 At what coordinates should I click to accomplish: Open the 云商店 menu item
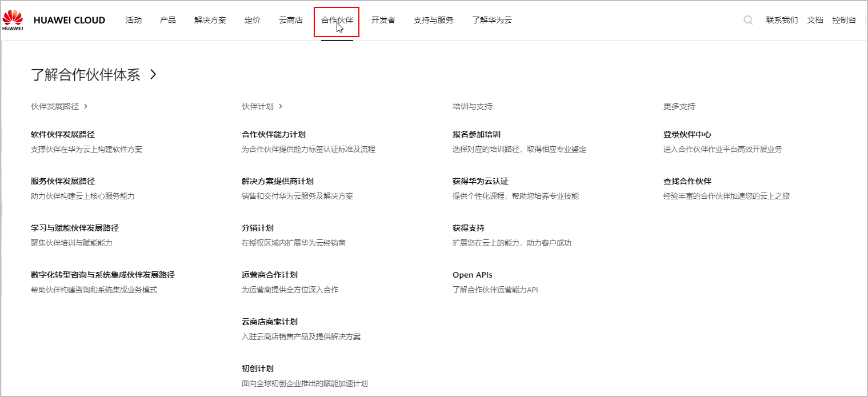click(x=291, y=20)
